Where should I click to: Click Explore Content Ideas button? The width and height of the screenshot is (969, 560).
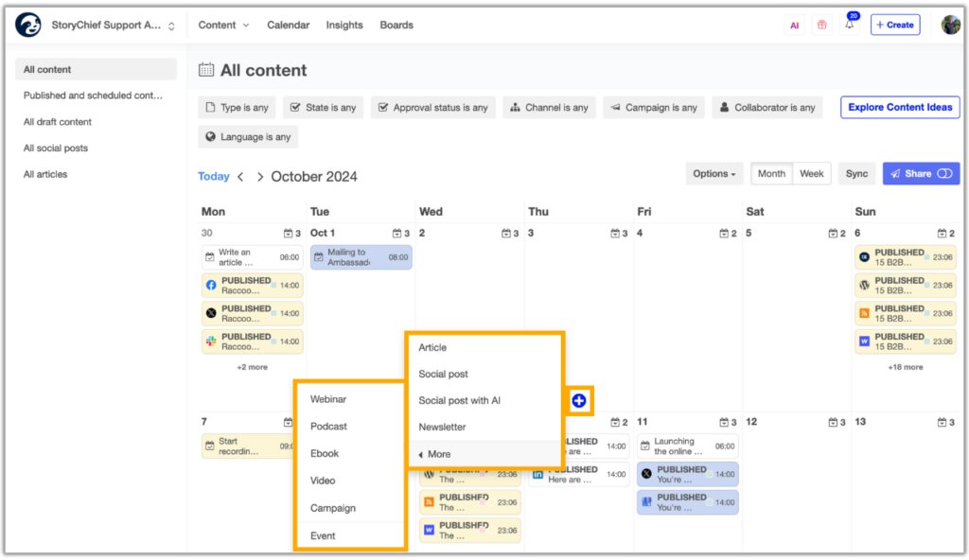click(900, 108)
